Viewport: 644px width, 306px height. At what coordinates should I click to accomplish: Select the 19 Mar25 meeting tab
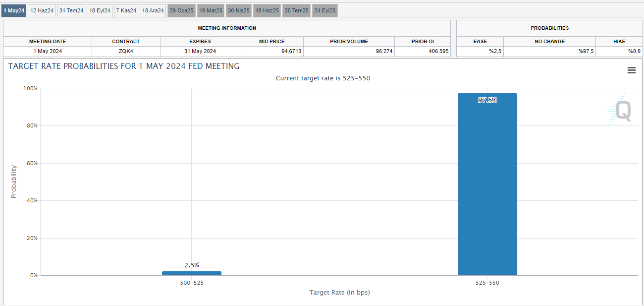211,10
